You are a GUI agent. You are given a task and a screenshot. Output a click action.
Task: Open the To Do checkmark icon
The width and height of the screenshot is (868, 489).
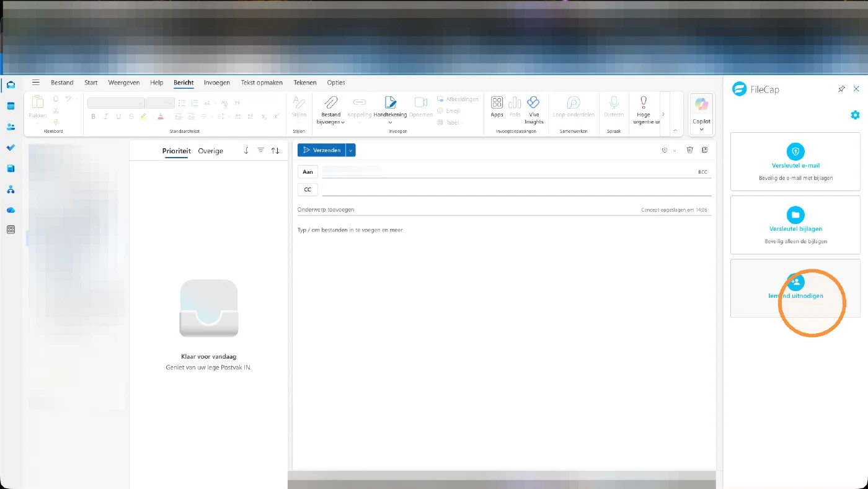[x=11, y=148]
